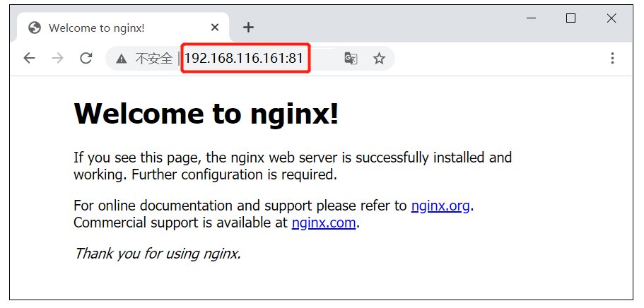Go back using the browser back arrow
644x308 pixels.
tap(29, 59)
